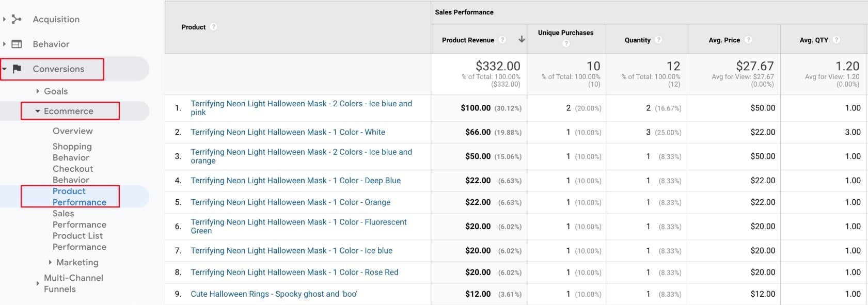The width and height of the screenshot is (868, 305).
Task: Click help icon beside Avg. QTY
Action: coord(836,40)
